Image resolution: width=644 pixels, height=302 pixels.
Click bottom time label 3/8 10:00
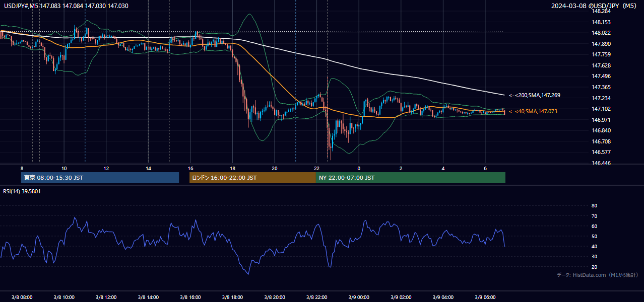(x=64, y=297)
